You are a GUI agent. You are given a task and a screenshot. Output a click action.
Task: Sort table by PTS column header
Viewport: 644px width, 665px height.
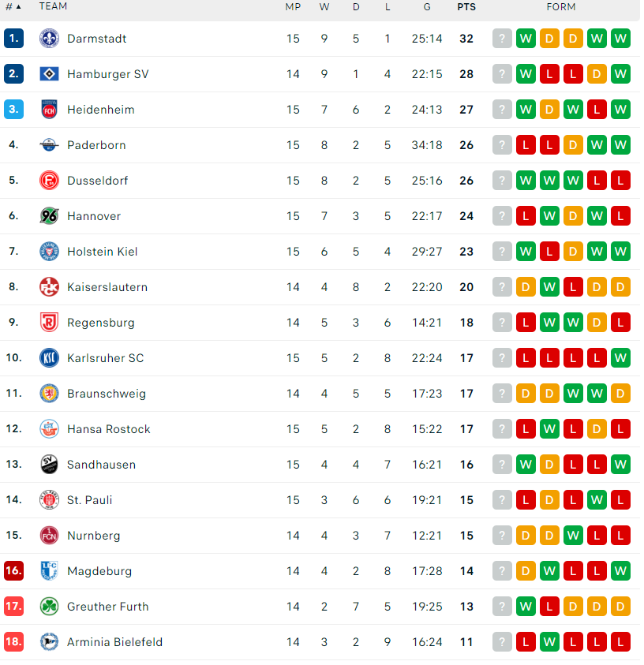(466, 7)
